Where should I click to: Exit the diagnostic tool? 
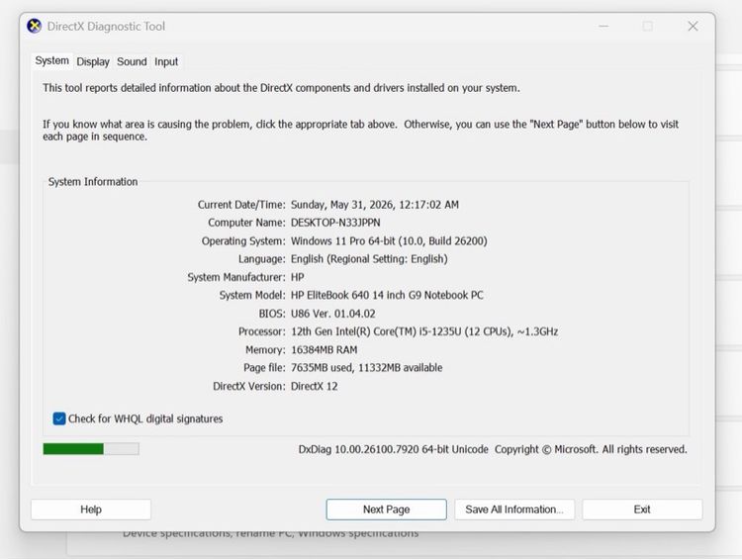[642, 510]
